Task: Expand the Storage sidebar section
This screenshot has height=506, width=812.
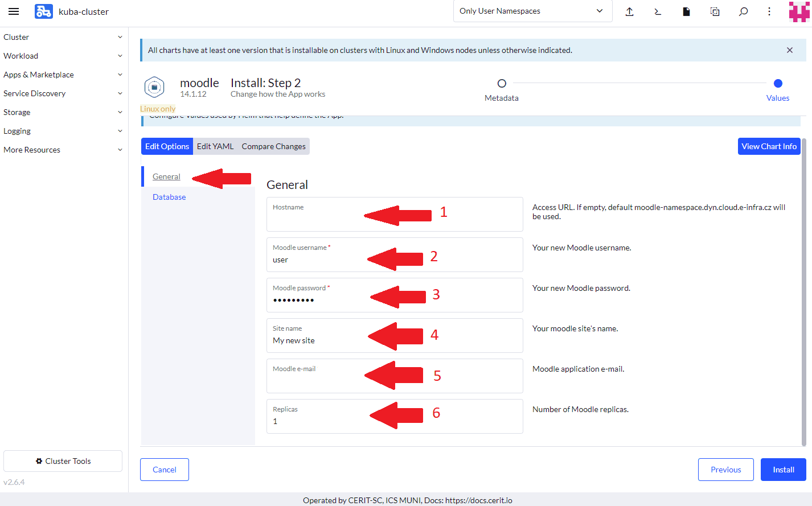Action: pyautogui.click(x=63, y=112)
